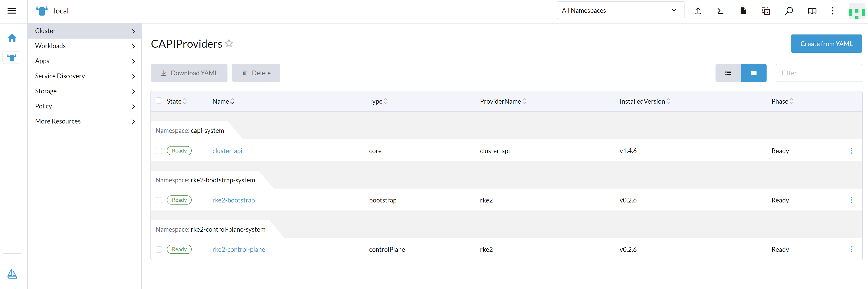This screenshot has height=289, width=868.
Task: Open the cluster-api provider link
Action: (227, 151)
